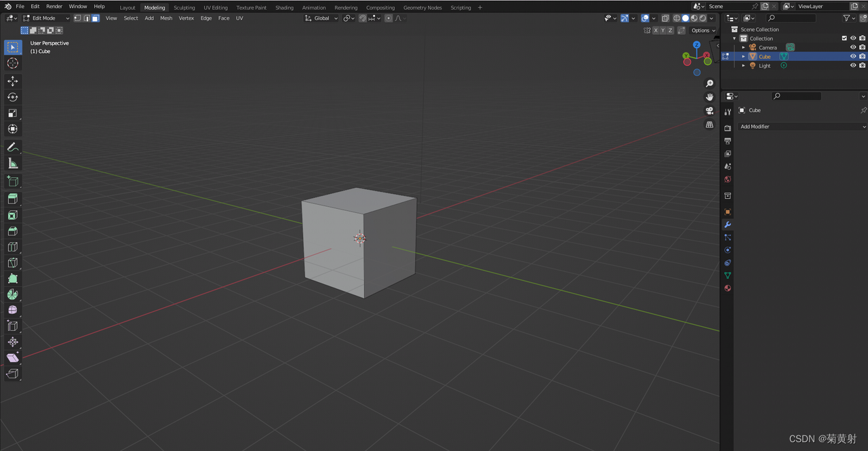Image resolution: width=868 pixels, height=451 pixels.
Task: Choose the Scale tool
Action: pyautogui.click(x=13, y=113)
